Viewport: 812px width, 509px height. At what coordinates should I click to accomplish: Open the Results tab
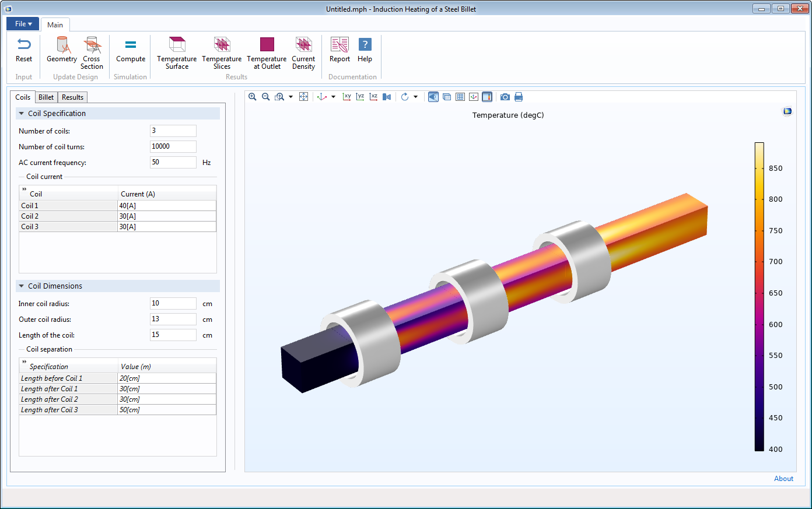72,97
